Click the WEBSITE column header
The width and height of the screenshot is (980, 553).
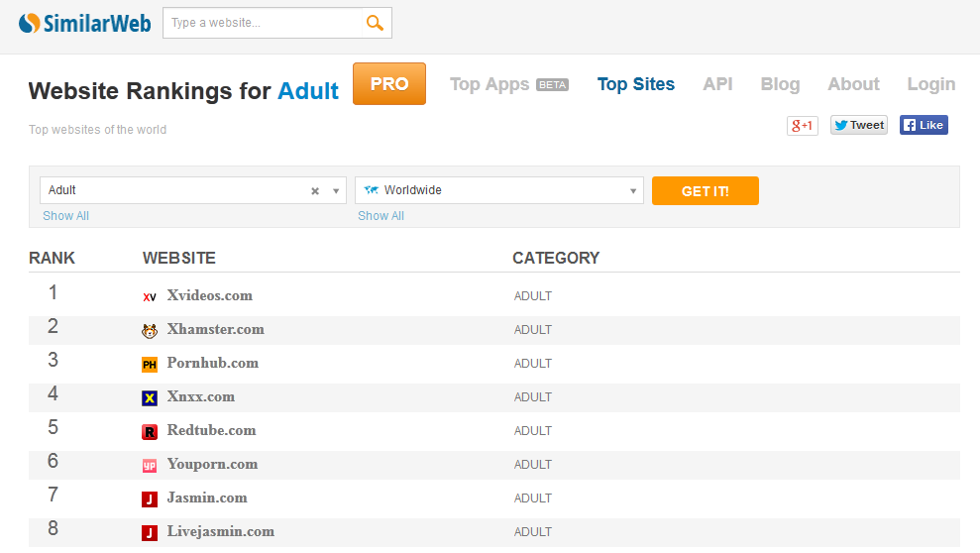[x=178, y=258]
